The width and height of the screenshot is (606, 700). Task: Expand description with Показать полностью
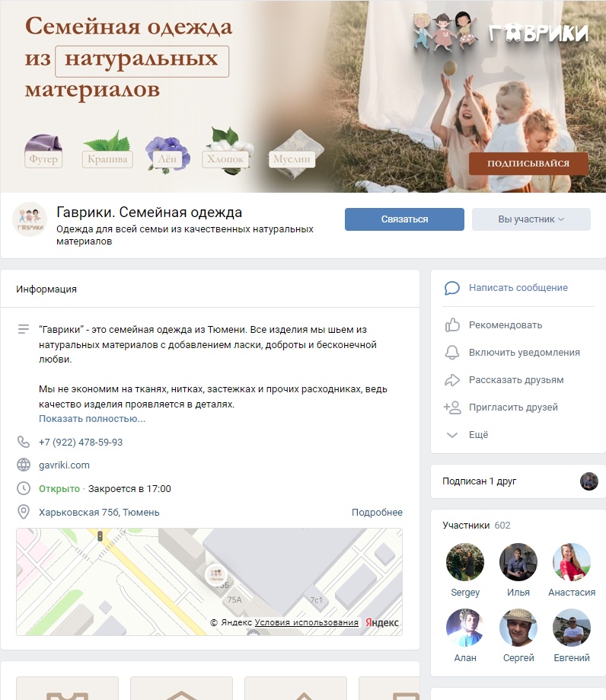[92, 419]
